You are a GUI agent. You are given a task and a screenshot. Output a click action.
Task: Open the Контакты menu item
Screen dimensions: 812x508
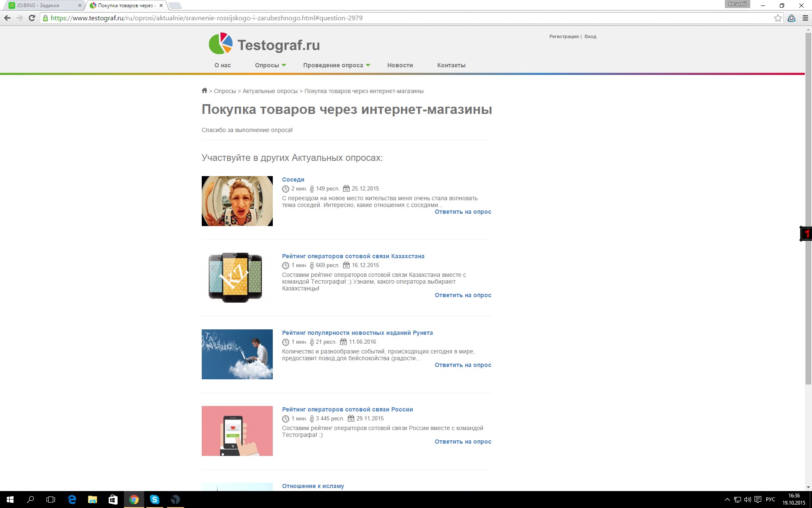tap(451, 65)
